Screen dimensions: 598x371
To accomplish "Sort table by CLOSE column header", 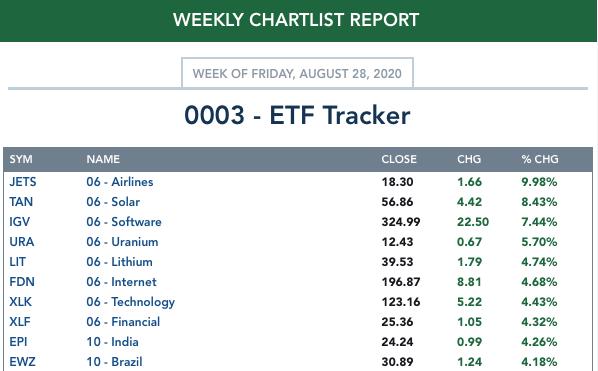I will (x=399, y=159).
